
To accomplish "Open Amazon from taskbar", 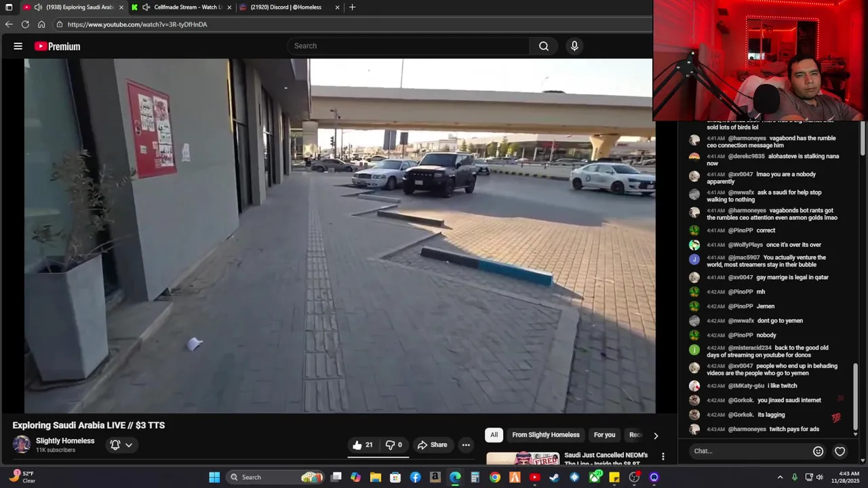I will 435,477.
